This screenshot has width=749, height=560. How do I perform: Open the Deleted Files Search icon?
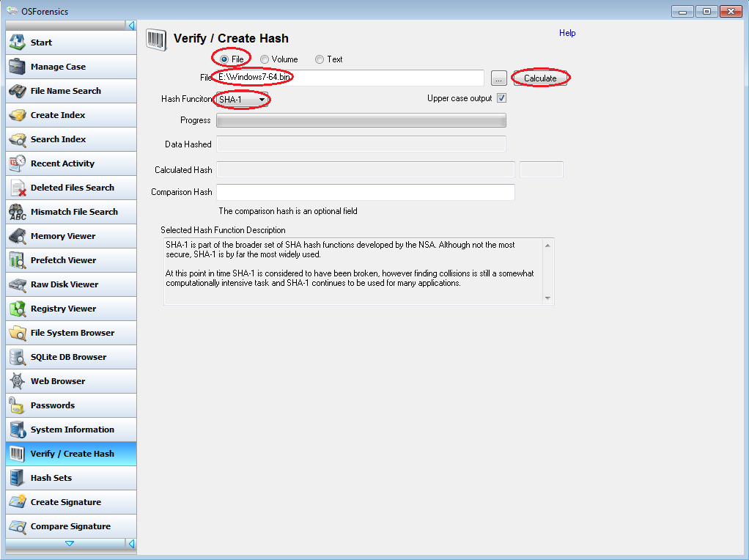pyautogui.click(x=18, y=188)
